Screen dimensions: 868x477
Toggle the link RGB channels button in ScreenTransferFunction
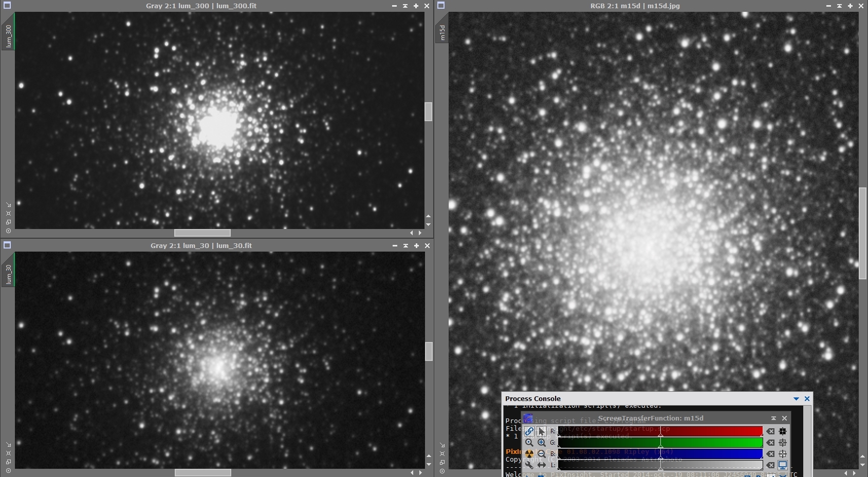tap(529, 431)
